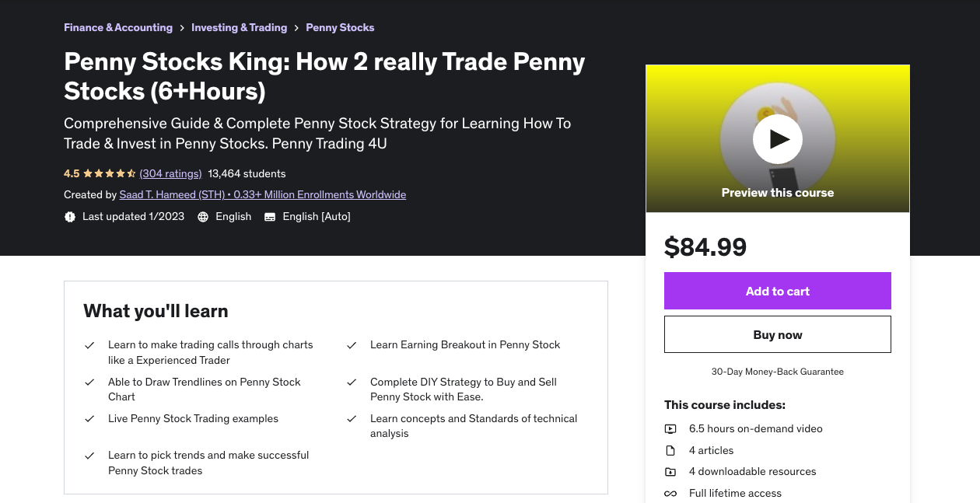980x503 pixels.
Task: Click the downloadable resources folder icon
Action: (670, 472)
